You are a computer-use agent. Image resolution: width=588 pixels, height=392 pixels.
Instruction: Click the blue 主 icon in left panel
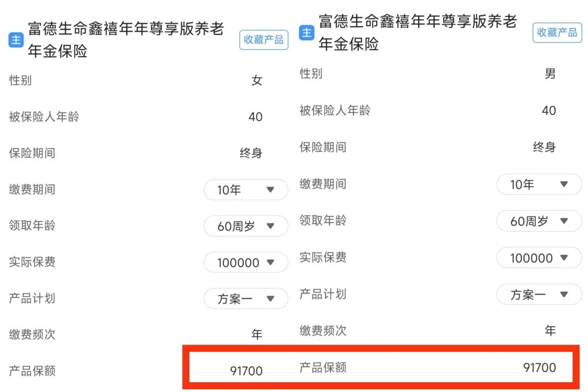pos(16,40)
